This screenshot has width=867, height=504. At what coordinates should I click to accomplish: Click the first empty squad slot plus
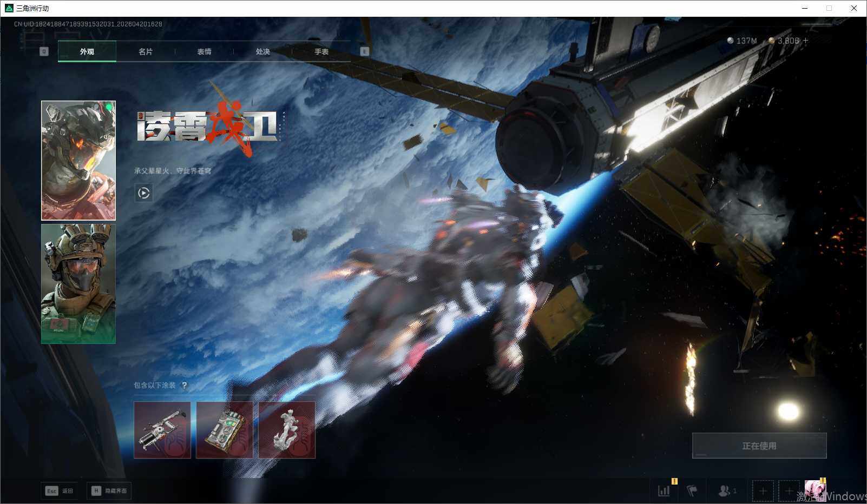click(x=763, y=491)
